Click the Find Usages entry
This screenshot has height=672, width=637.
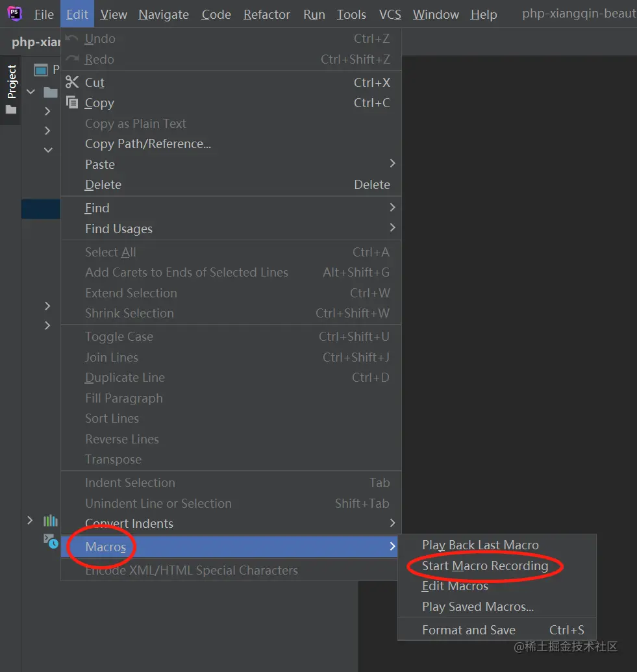(231, 229)
